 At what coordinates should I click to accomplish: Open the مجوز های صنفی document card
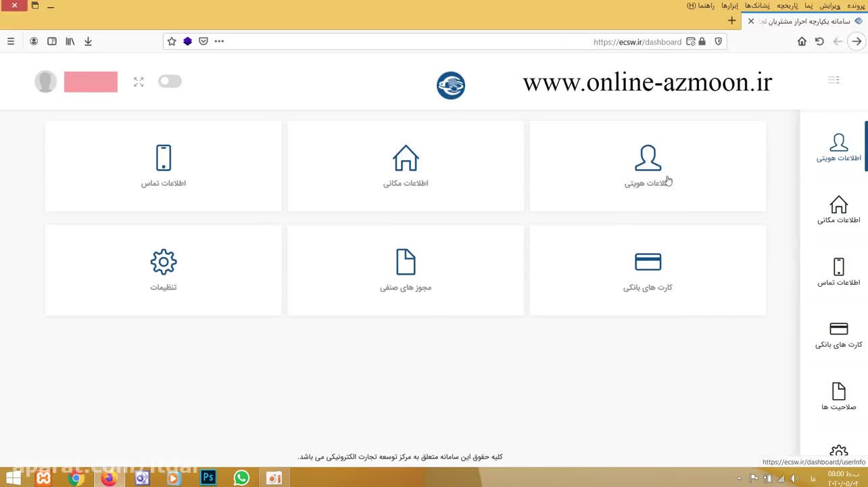click(x=406, y=270)
